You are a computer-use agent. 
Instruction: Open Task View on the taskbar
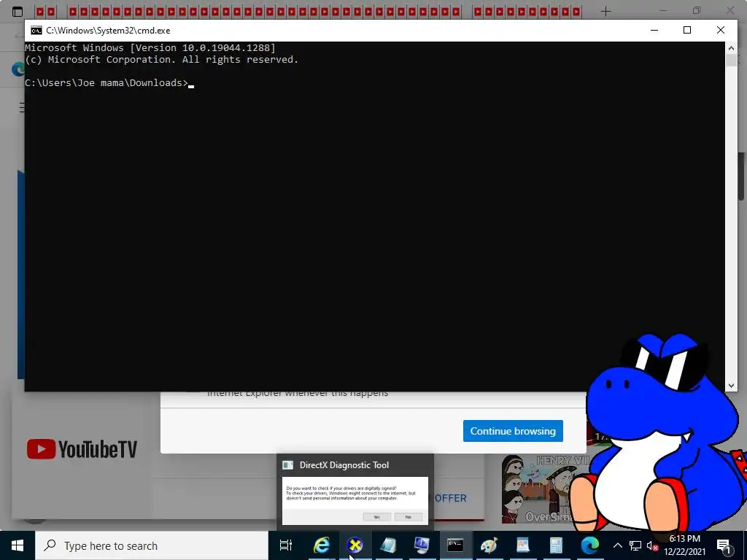tap(286, 545)
